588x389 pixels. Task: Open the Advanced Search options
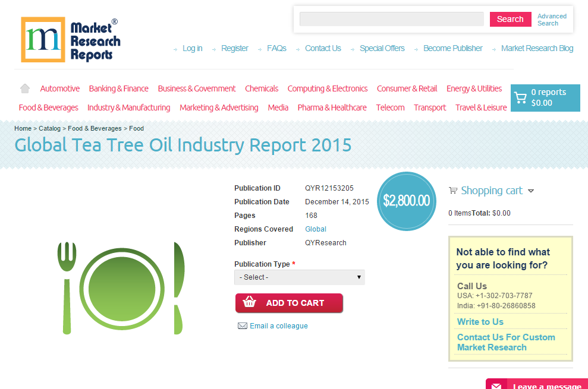551,20
